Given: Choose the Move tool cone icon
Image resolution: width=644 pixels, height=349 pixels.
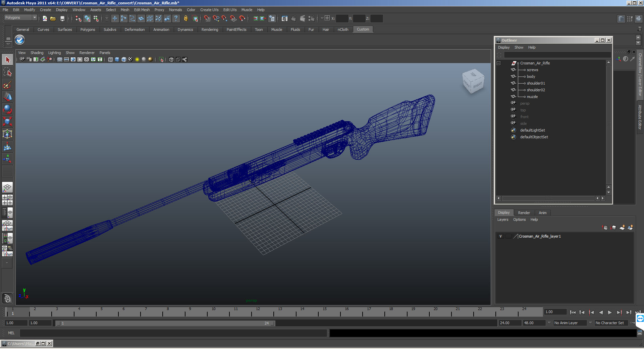Looking at the screenshot, I should click(x=7, y=97).
